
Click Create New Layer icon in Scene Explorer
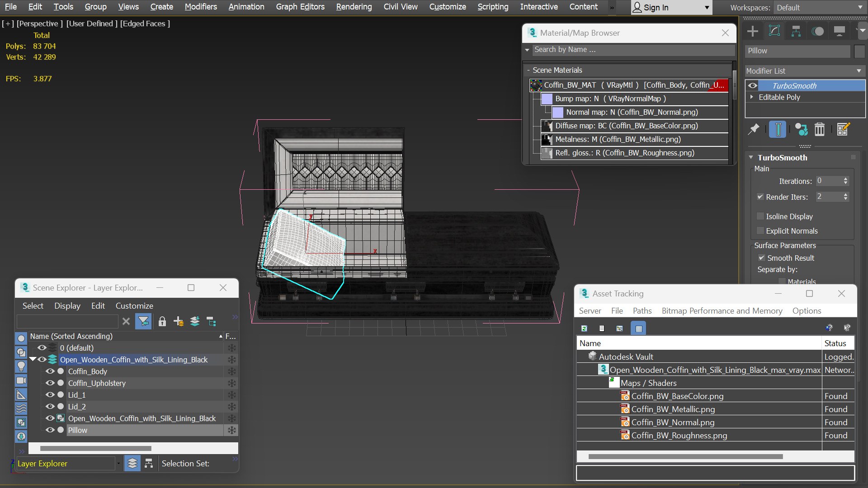point(179,321)
